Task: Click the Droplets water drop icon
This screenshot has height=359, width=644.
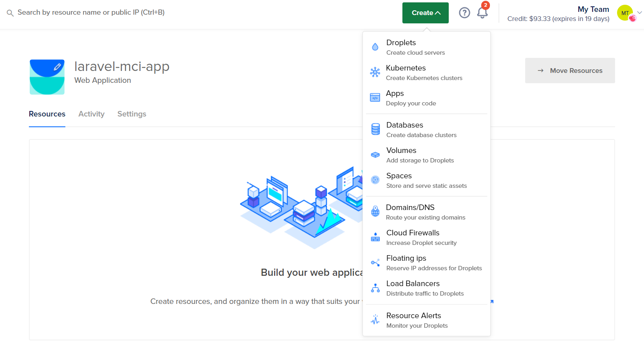Action: click(375, 47)
